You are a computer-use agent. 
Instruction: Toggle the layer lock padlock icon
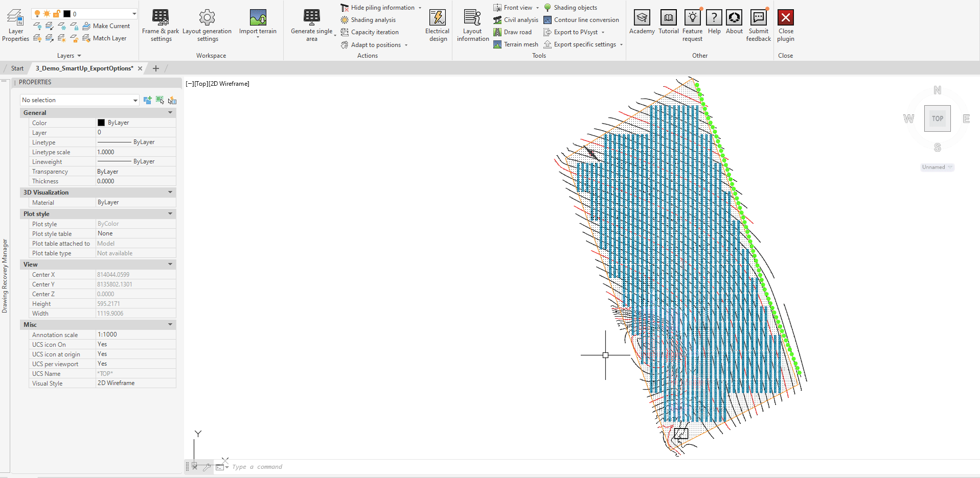[x=57, y=14]
